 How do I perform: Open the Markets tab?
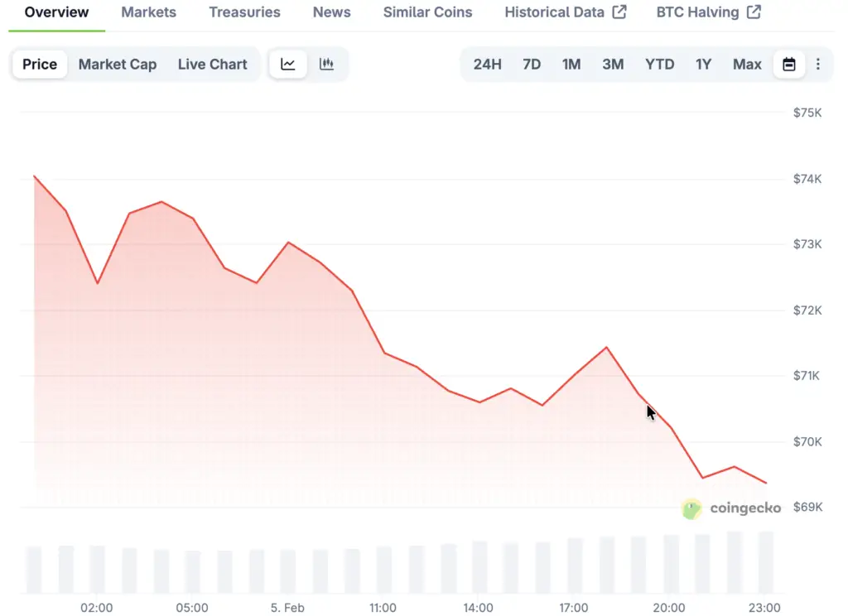point(148,12)
